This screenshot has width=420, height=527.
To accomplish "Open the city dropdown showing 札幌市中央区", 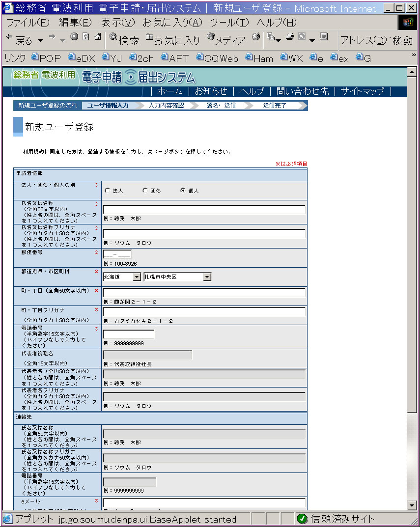I will (x=177, y=277).
